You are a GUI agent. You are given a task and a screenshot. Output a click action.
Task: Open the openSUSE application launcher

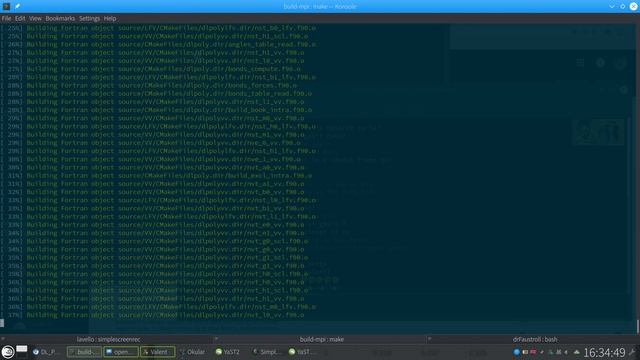pyautogui.click(x=8, y=352)
